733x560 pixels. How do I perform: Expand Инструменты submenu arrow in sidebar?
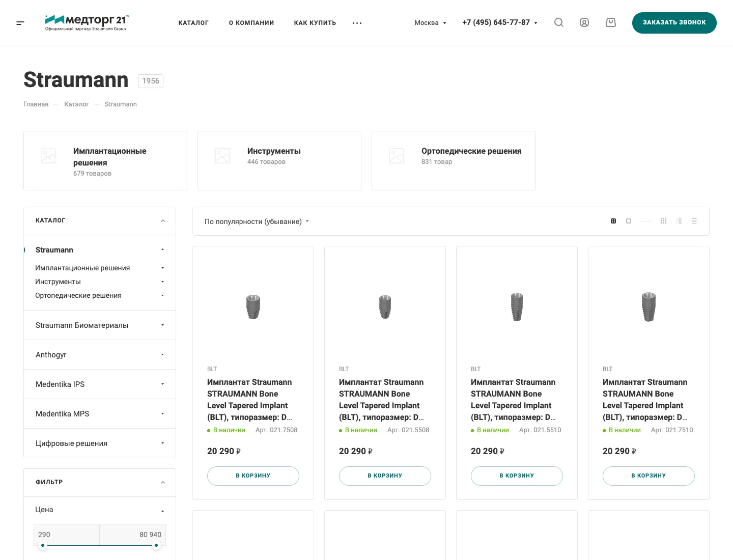click(162, 282)
